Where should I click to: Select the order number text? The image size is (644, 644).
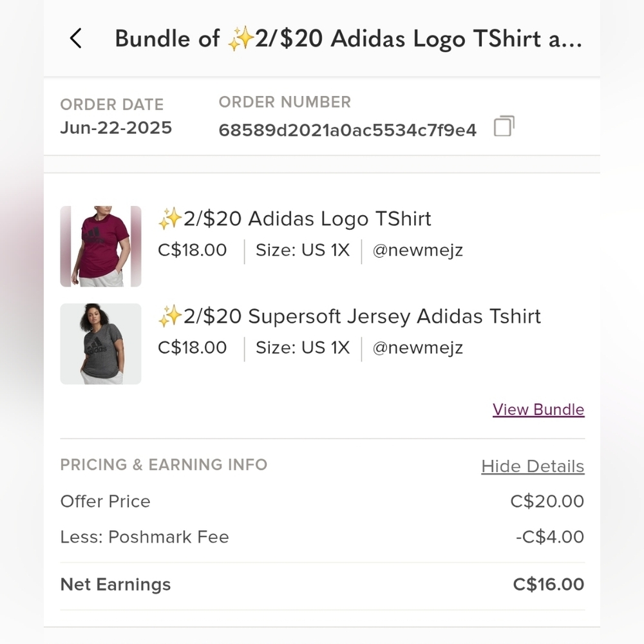[x=348, y=129]
